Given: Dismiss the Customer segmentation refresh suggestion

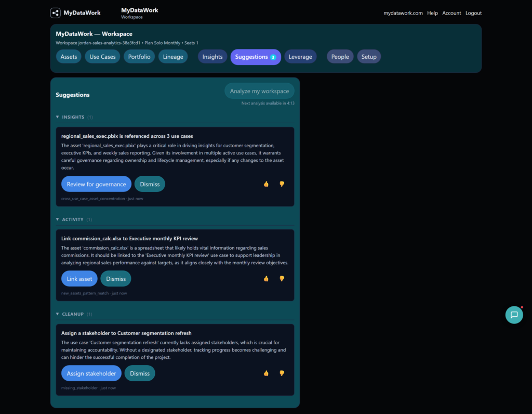Looking at the screenshot, I should (140, 373).
